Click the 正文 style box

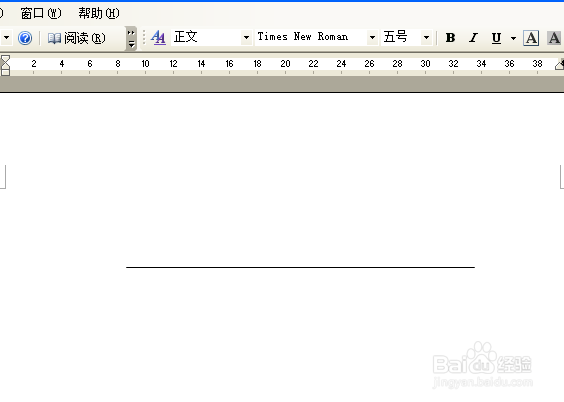[206, 37]
